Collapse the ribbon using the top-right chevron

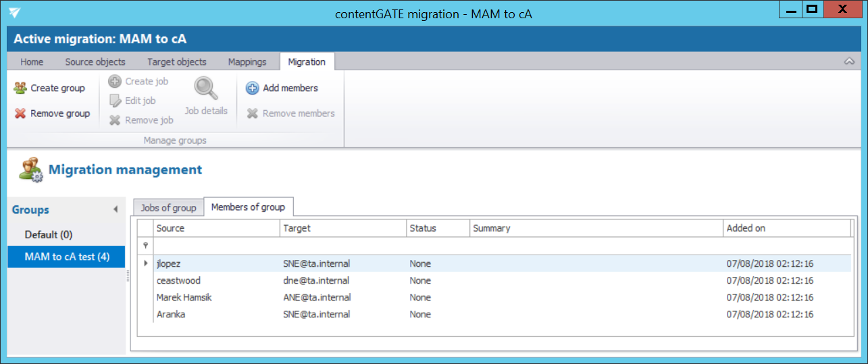(x=849, y=61)
